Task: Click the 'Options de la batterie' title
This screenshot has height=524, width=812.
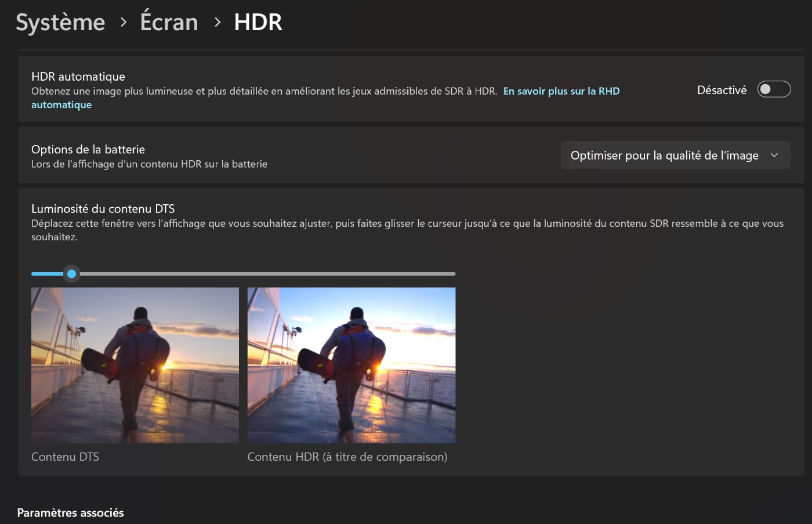Action: click(x=88, y=150)
